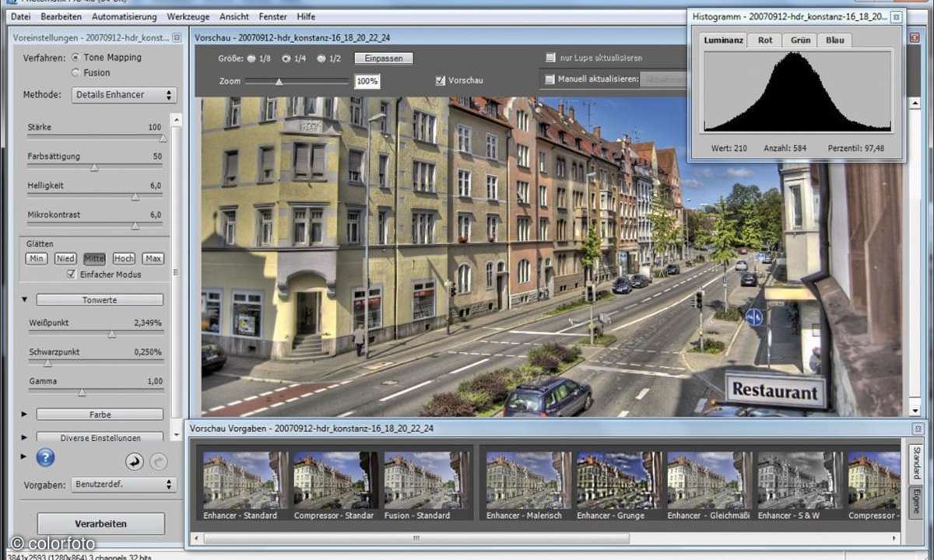Set Glätten to Hoch
934x560 pixels.
[124, 259]
